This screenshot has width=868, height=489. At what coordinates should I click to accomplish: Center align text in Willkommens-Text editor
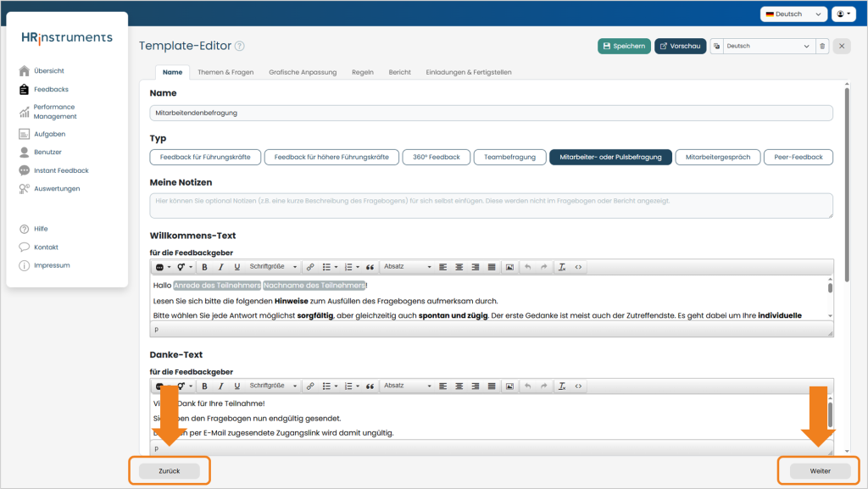point(459,267)
